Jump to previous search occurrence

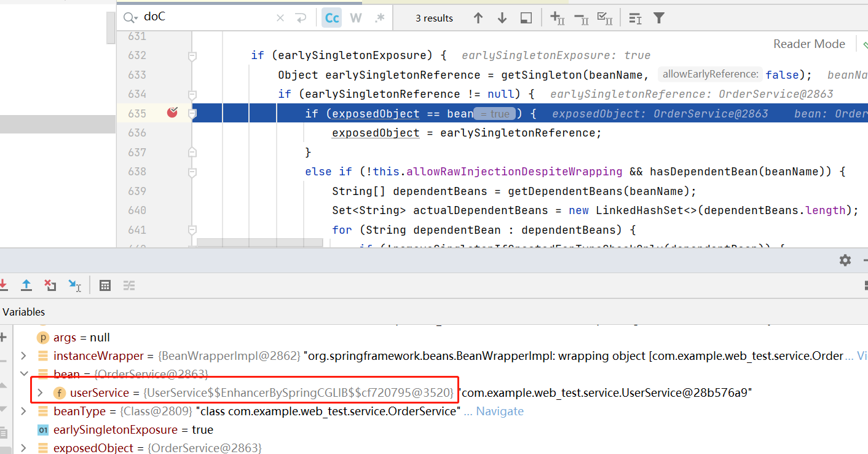478,18
